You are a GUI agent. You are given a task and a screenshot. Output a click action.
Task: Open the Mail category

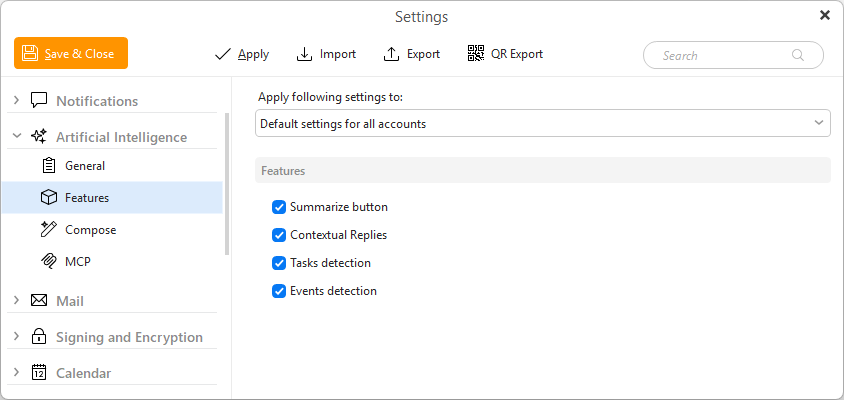tap(70, 301)
